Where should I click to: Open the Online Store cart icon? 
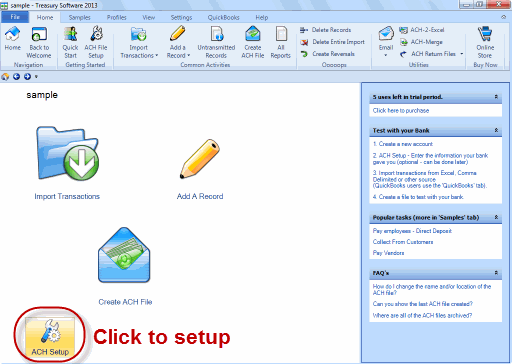485,43
